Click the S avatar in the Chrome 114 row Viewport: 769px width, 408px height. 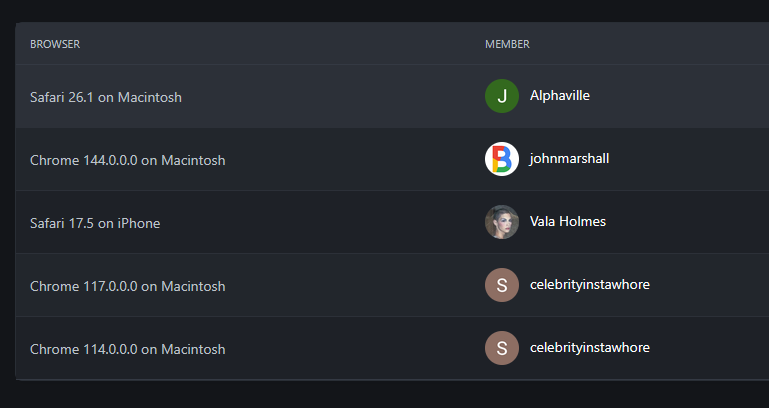click(501, 348)
